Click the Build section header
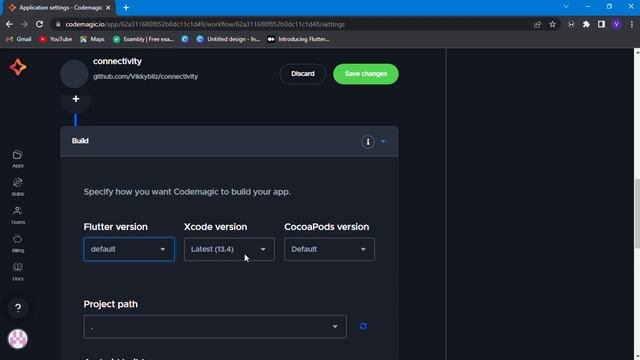The image size is (640, 360). 229,141
